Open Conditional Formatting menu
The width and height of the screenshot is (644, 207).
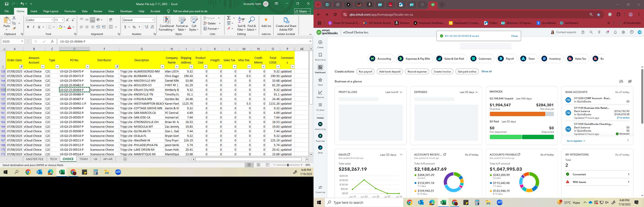(x=167, y=24)
